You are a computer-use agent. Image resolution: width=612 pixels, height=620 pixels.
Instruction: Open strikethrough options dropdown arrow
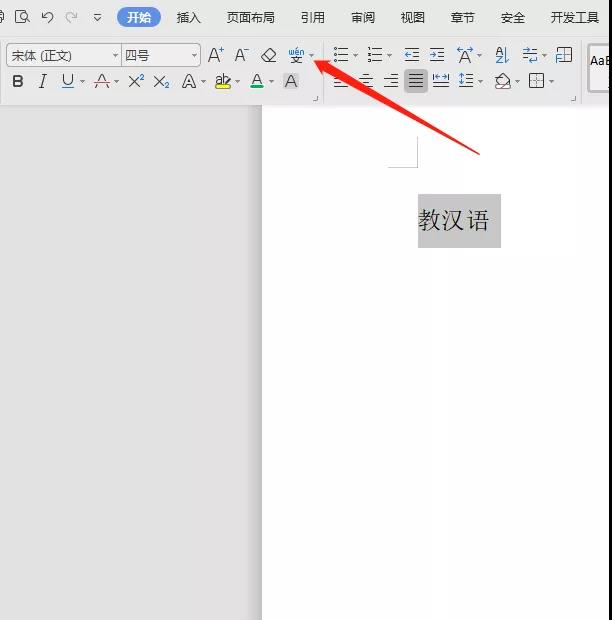pos(116,81)
